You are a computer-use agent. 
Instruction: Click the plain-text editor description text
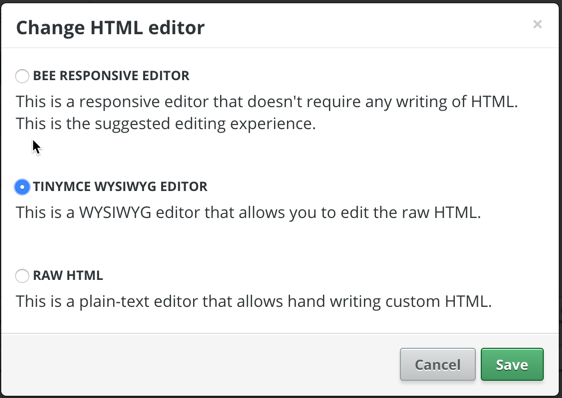[254, 302]
